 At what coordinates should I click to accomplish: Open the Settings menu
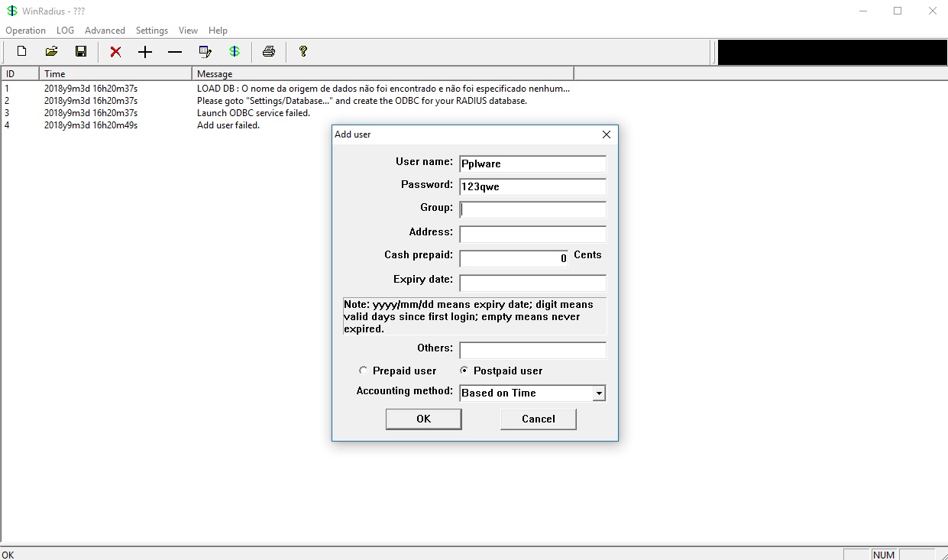(x=151, y=31)
